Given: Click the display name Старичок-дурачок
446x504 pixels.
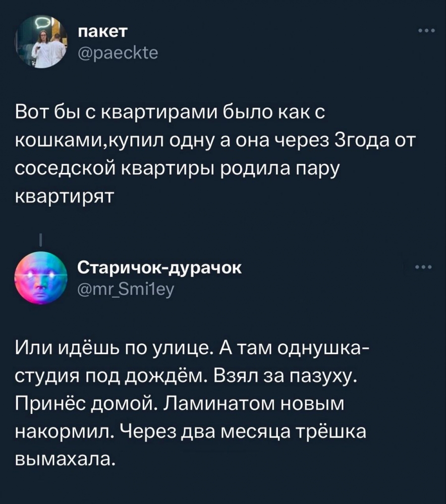Looking at the screenshot, I should click(x=159, y=268).
